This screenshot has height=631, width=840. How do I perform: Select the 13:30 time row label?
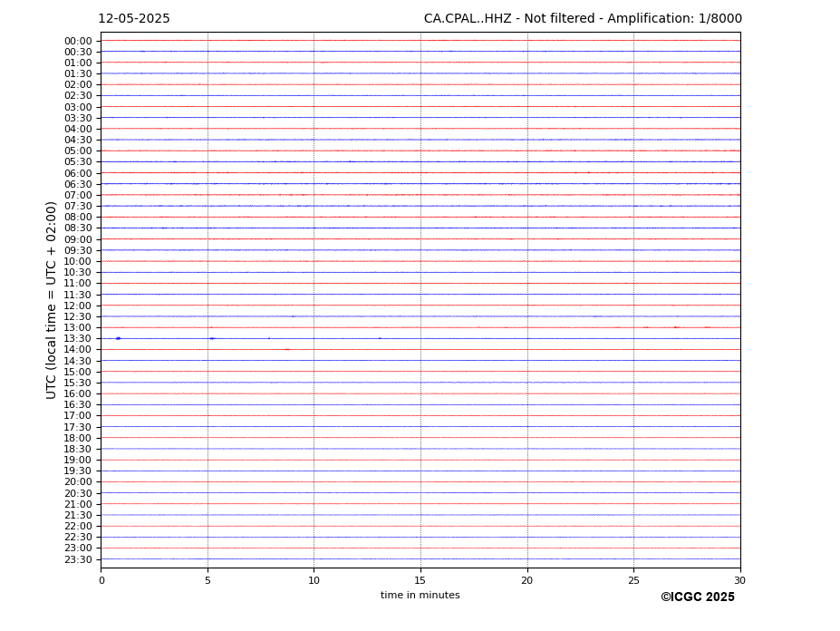pos(78,339)
